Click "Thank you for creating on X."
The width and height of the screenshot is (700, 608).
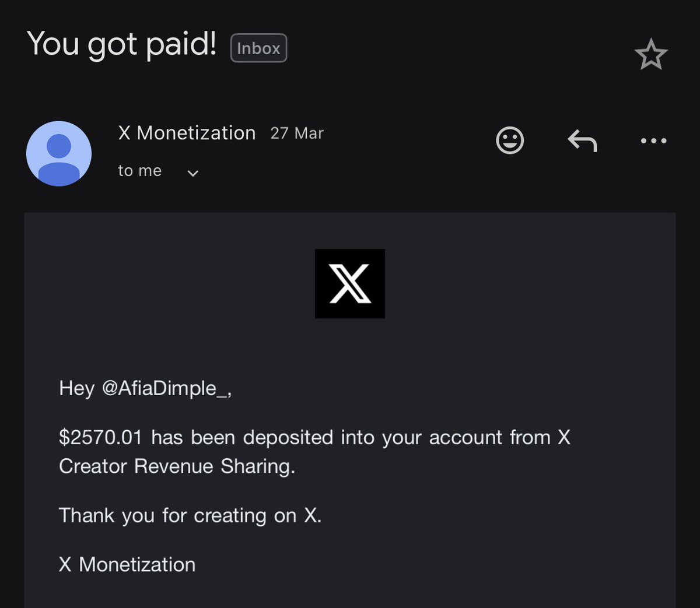[190, 516]
